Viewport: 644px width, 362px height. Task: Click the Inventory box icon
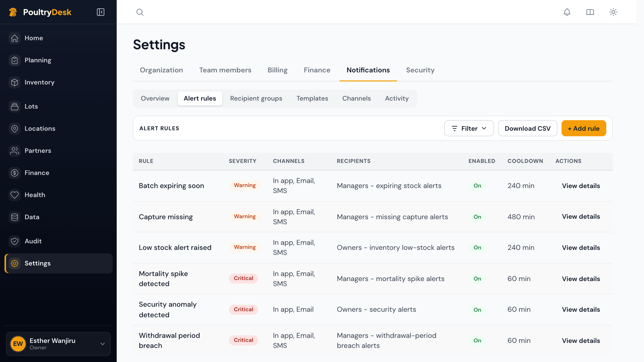pos(15,82)
